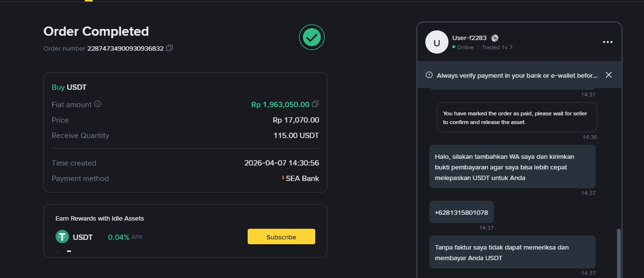Image resolution: width=644 pixels, height=278 pixels.
Task: Click the warning icon in payment notice
Action: [429, 75]
